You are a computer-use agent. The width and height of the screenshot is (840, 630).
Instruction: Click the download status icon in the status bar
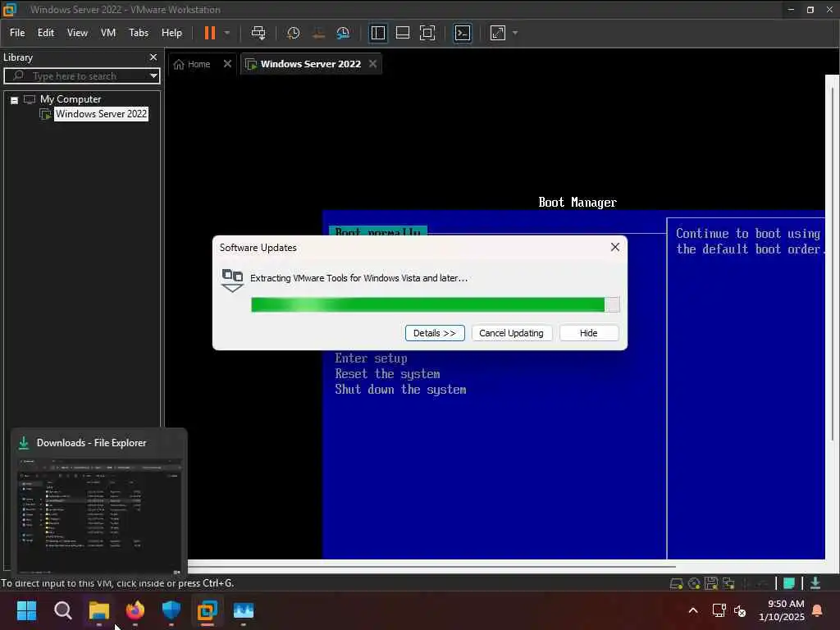[x=815, y=583]
